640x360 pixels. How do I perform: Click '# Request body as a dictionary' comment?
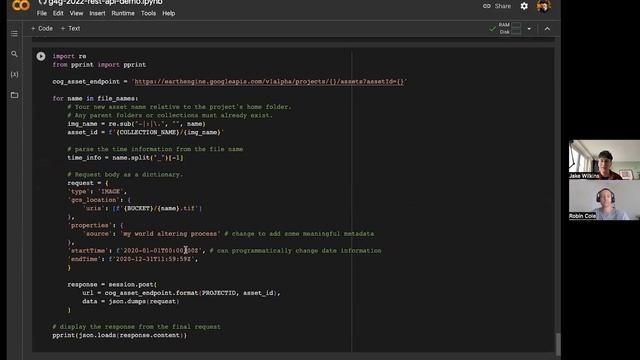pos(125,175)
